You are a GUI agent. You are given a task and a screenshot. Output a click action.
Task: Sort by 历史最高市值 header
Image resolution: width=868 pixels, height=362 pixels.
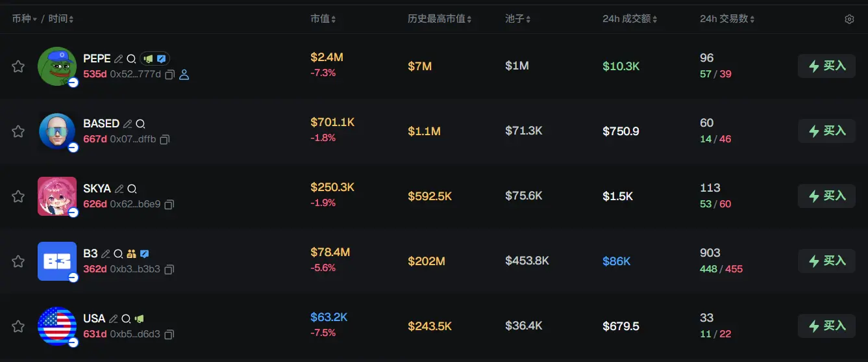click(440, 19)
